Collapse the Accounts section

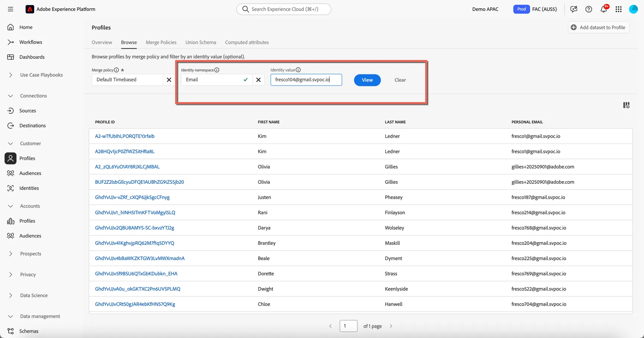coord(10,206)
